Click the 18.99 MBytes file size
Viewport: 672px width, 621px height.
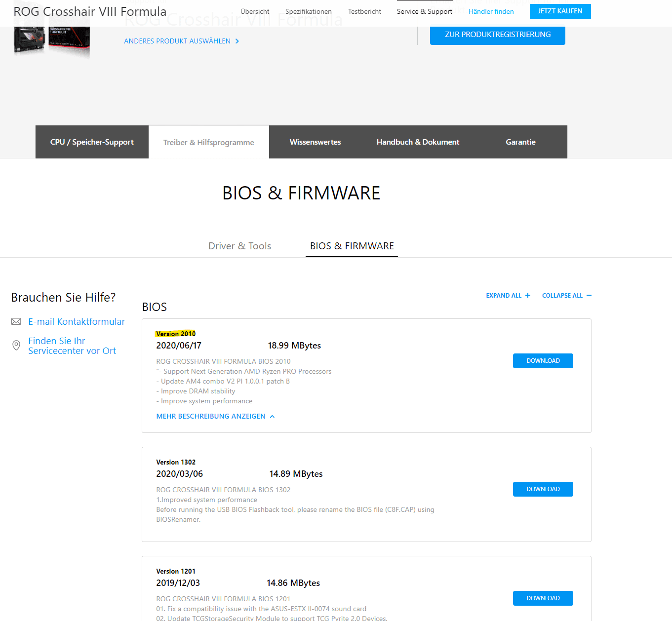[x=294, y=346]
